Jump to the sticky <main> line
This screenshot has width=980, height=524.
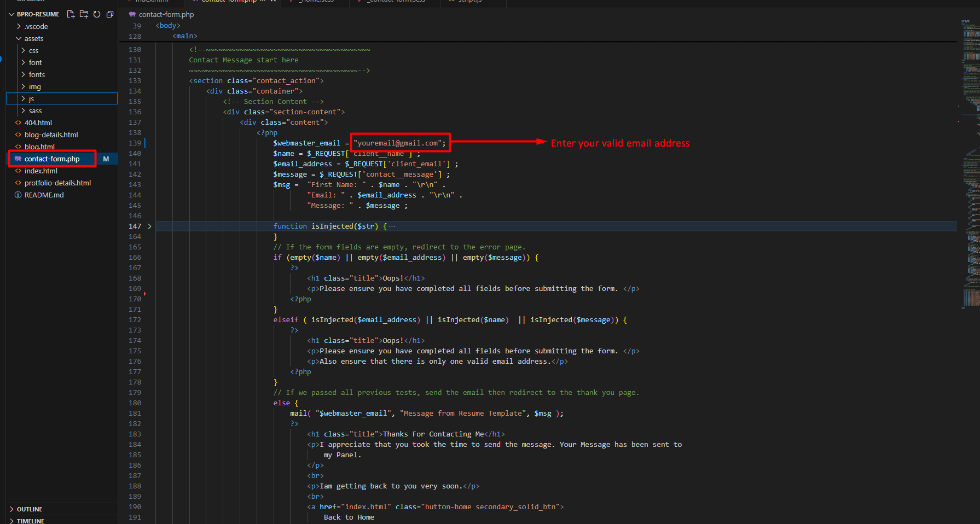coord(185,36)
